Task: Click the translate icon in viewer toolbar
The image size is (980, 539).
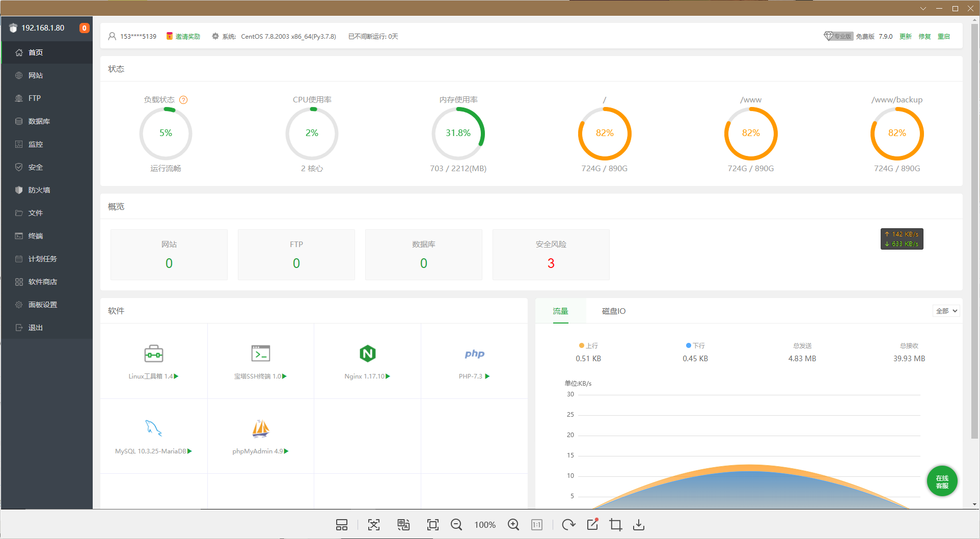Action: coord(403,525)
